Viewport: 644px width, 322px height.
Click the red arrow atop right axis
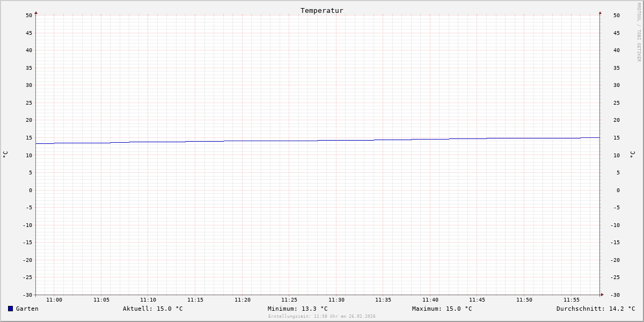coord(600,12)
